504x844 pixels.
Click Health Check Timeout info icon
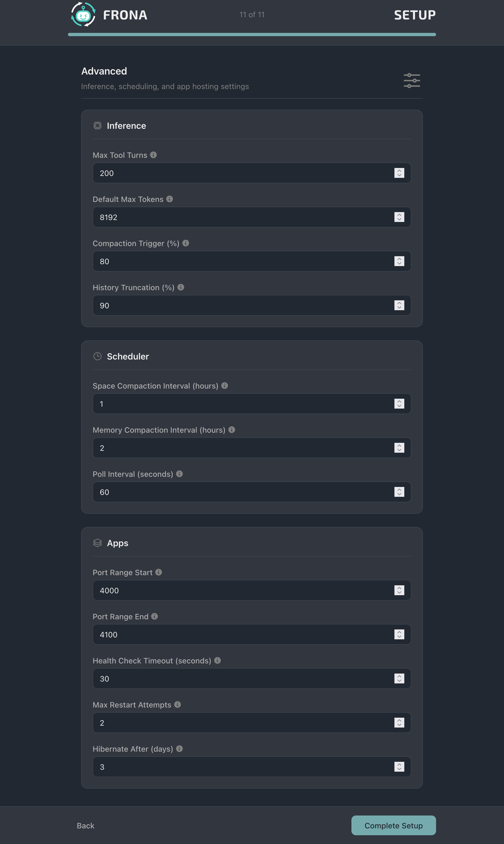(x=218, y=660)
